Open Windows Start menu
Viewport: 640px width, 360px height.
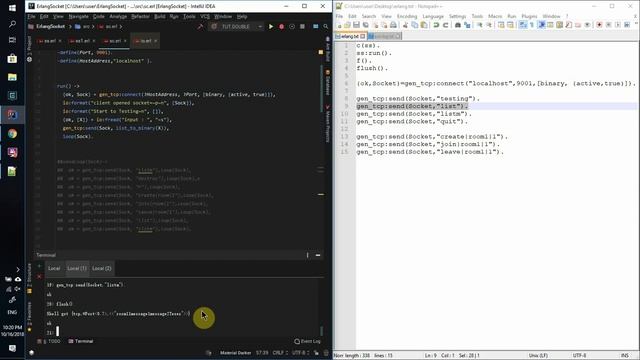pos(12,8)
